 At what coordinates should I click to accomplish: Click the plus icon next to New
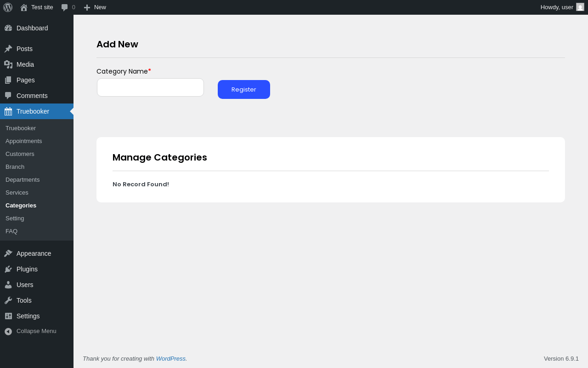87,7
